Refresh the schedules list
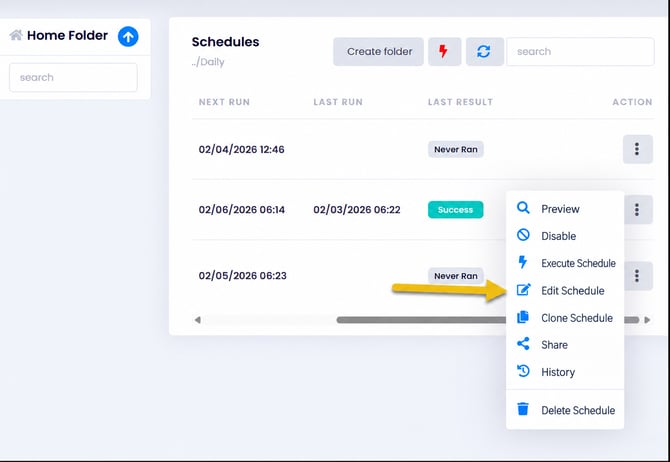 pyautogui.click(x=484, y=52)
